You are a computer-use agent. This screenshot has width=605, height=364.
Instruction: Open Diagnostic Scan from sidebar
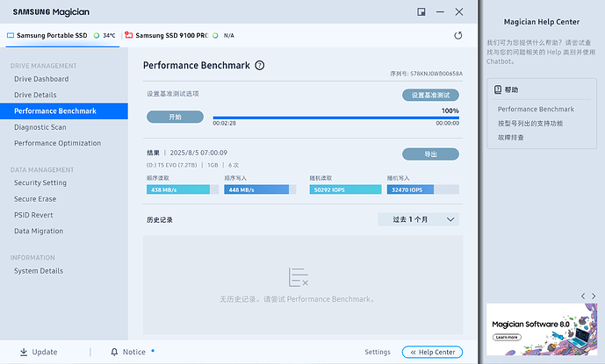tap(40, 127)
